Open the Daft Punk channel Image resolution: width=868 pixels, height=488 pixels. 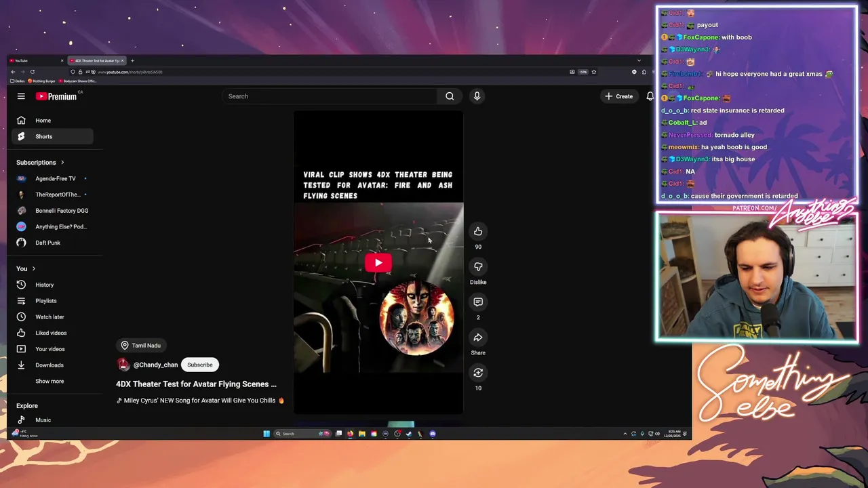52,243
